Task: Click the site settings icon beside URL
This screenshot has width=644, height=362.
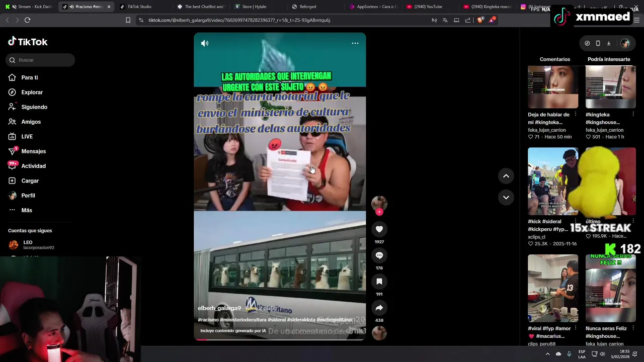Action: 141,20
